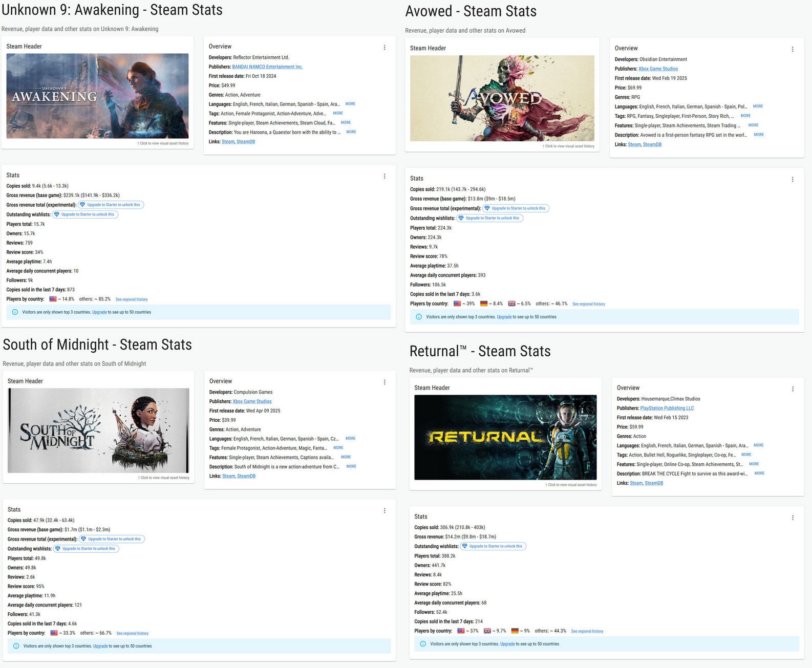Viewport: 812px width, 668px height.
Task: Click the UK flag in Avowed players by country
Action: pos(511,304)
